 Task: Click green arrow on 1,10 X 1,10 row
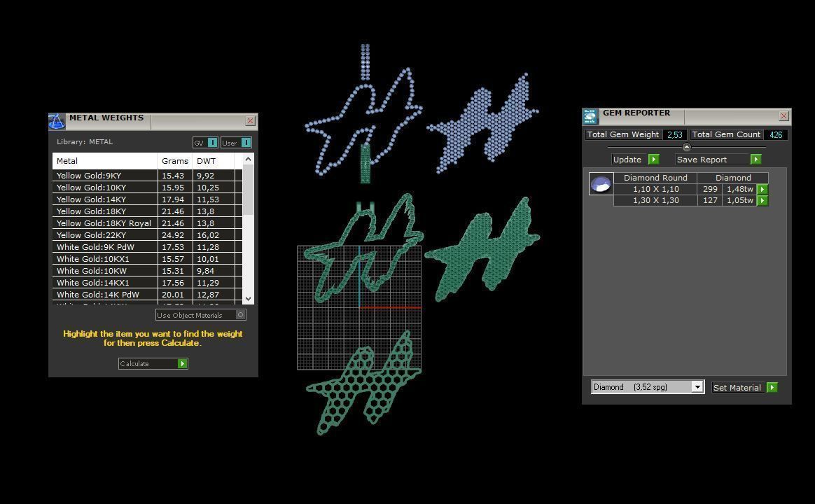tap(762, 190)
